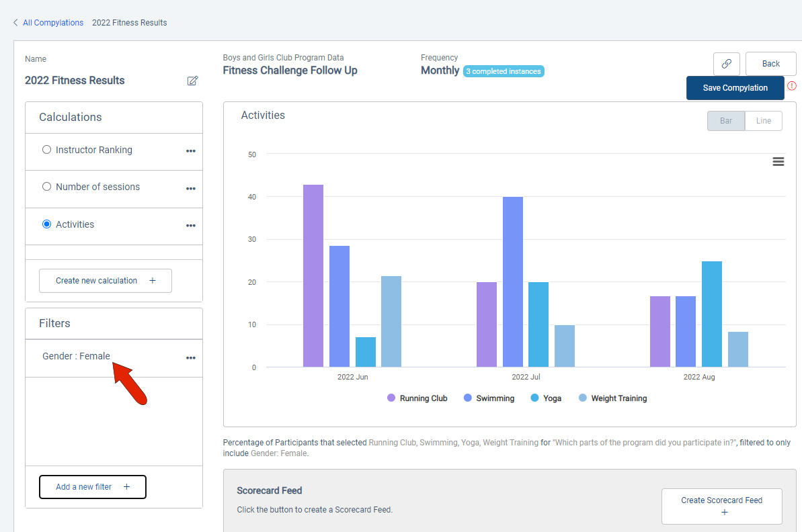
Task: Click the copy link chain icon
Action: pyautogui.click(x=726, y=64)
